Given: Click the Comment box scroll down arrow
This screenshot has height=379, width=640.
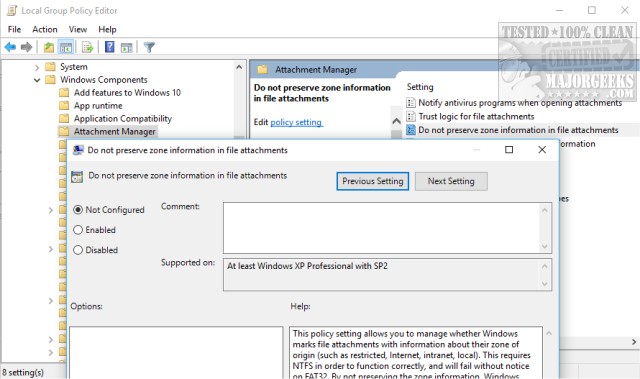Looking at the screenshot, I should [x=544, y=246].
